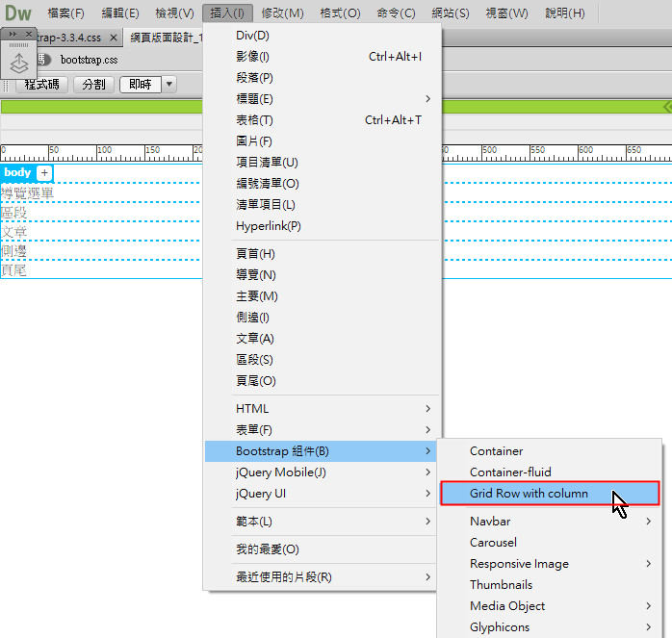Open the 檢視(V) menu
Screen dimensions: 672x638
click(x=175, y=13)
